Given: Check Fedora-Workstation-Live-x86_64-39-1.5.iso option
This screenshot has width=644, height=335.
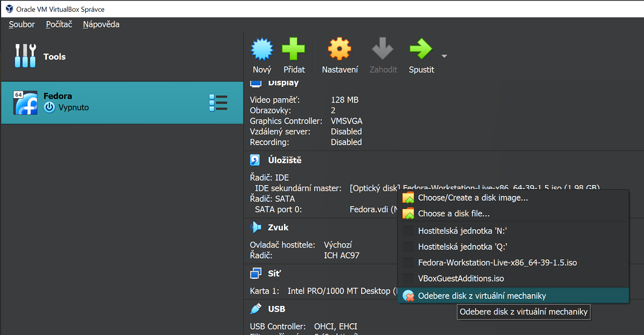Looking at the screenshot, I should coord(513,263).
